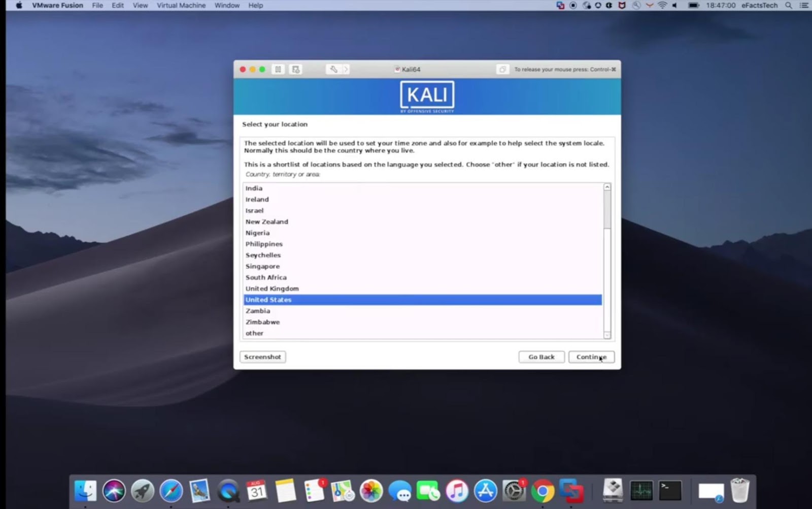Screen dimensions: 812x509
Task: Open the Edit menu
Action: pyautogui.click(x=118, y=5)
